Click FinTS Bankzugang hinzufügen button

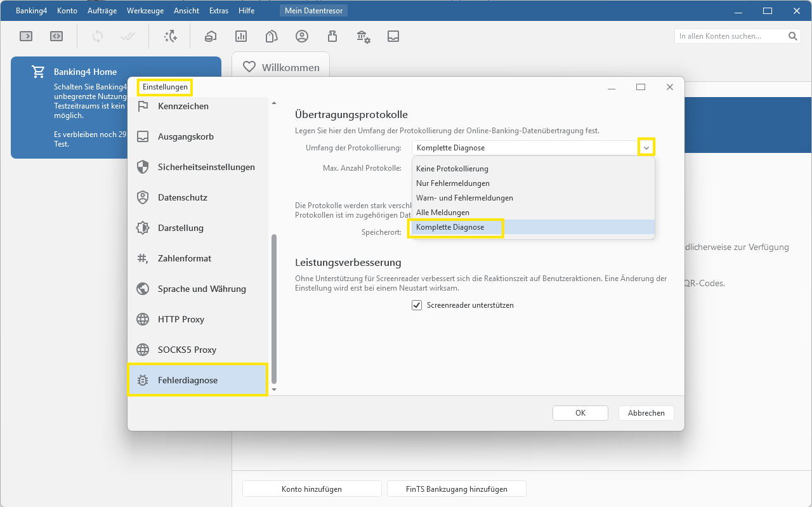click(x=457, y=489)
